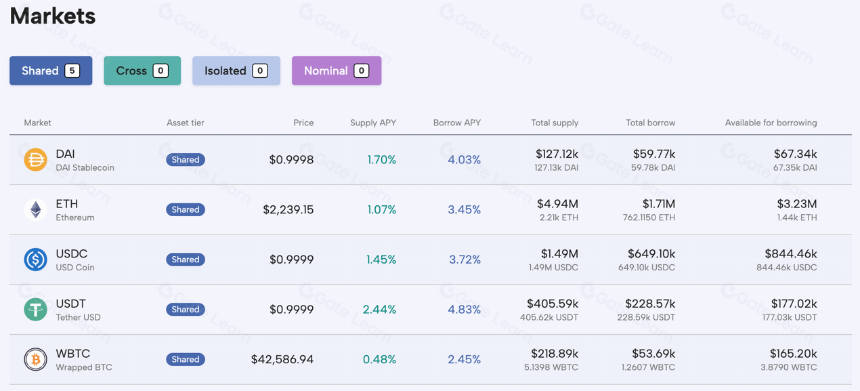Click the $1.71M total borrow value
The image size is (860, 391).
click(659, 204)
